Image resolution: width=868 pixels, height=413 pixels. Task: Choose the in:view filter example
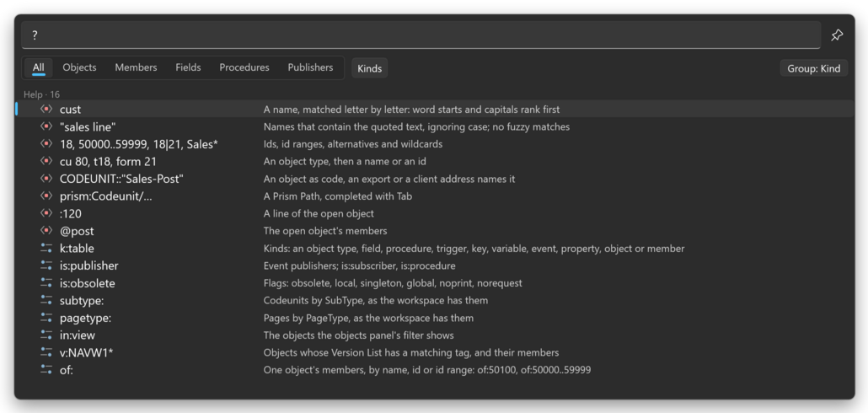coord(434,335)
